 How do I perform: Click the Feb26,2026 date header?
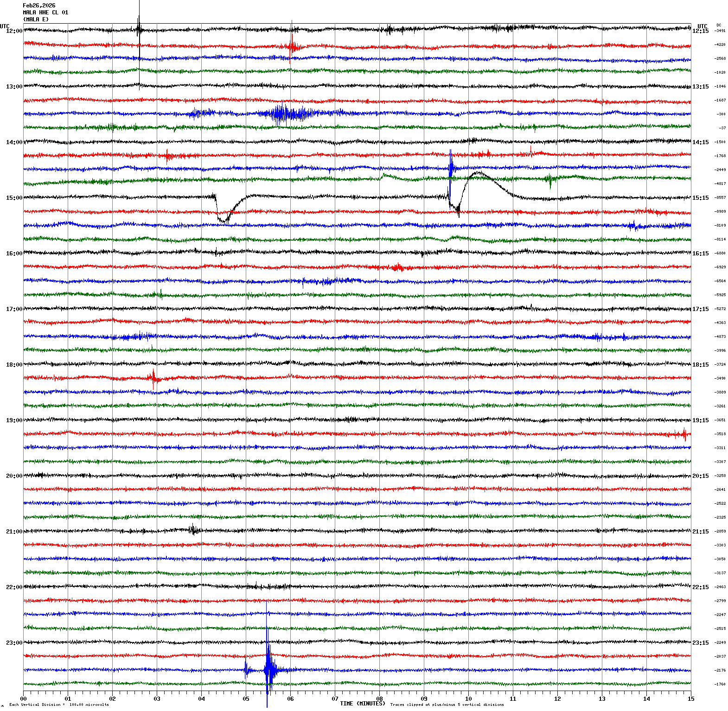(x=39, y=6)
